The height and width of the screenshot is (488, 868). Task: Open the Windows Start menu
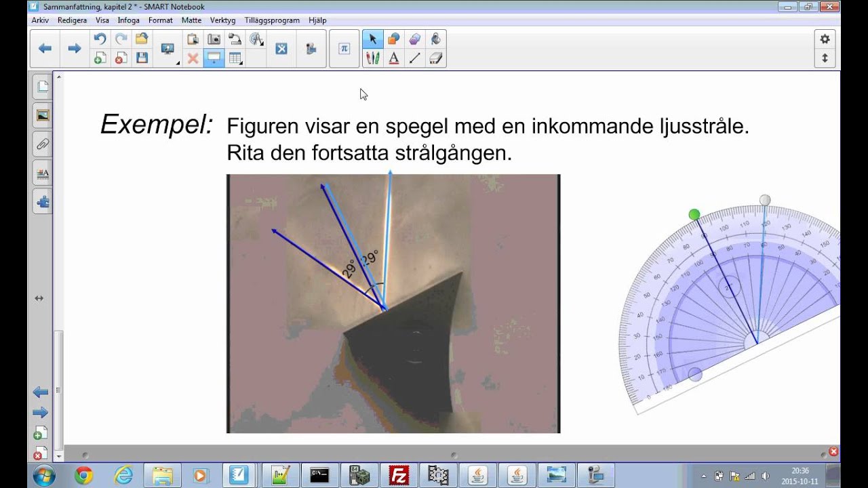[x=43, y=475]
